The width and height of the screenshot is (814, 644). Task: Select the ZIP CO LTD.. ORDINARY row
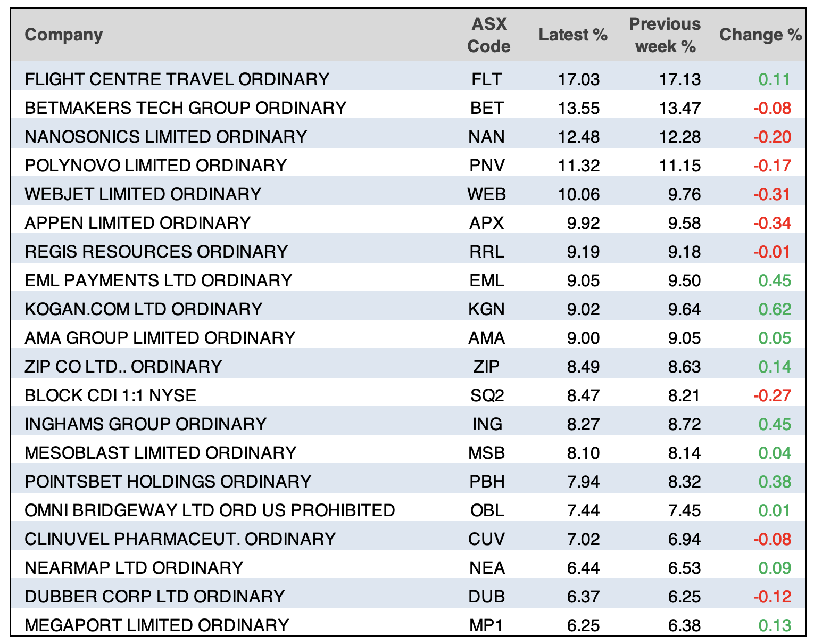pos(123,367)
